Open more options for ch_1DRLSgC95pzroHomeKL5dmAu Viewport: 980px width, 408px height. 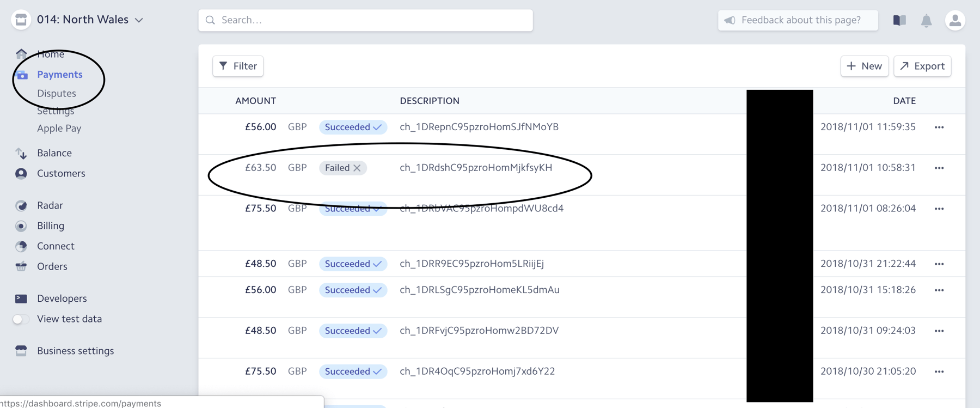[x=939, y=290]
